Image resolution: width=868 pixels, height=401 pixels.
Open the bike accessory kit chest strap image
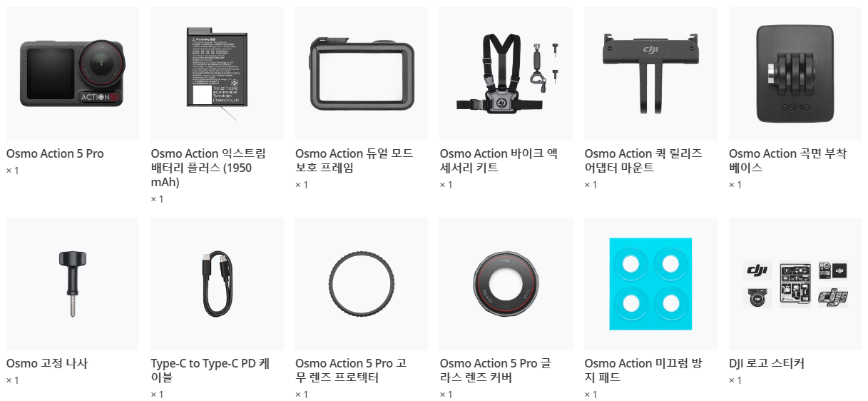click(x=506, y=74)
